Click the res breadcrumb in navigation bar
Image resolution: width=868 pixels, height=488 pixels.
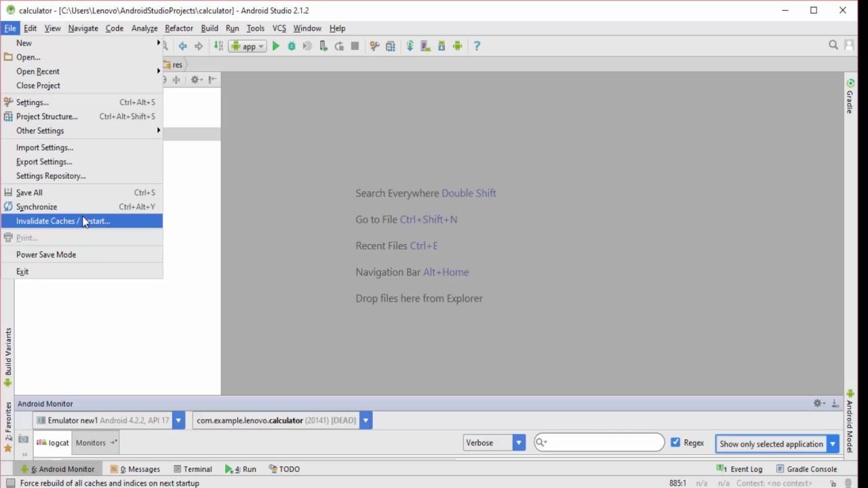coord(173,64)
